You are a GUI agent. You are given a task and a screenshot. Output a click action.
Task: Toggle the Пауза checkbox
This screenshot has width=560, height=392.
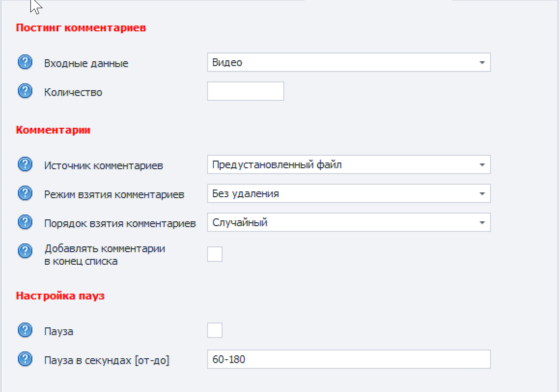pyautogui.click(x=215, y=331)
